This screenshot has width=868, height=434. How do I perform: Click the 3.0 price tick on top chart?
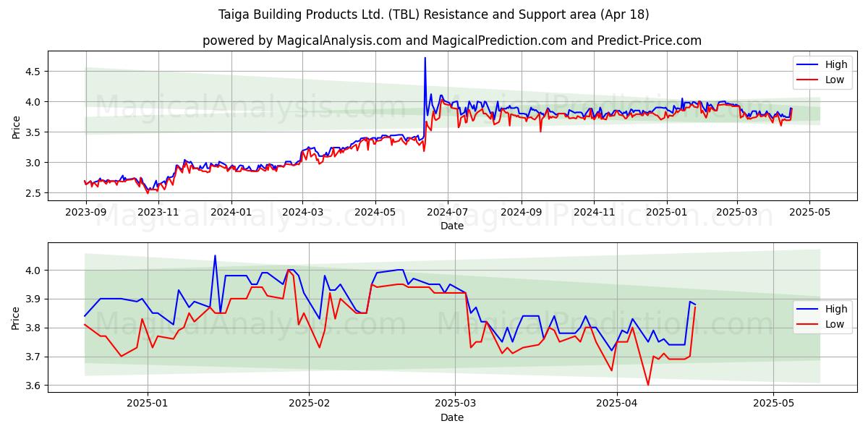(x=35, y=163)
